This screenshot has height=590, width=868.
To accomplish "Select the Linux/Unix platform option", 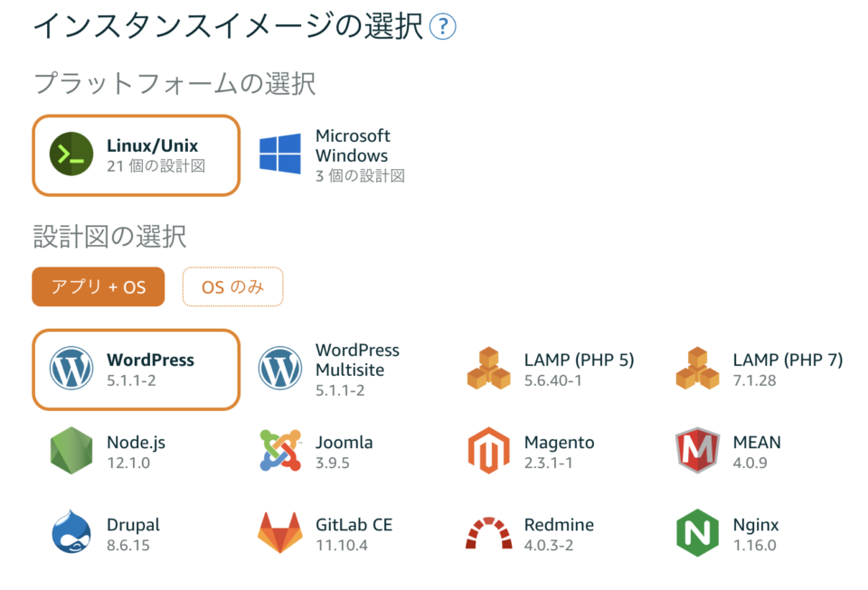I will tap(136, 155).
